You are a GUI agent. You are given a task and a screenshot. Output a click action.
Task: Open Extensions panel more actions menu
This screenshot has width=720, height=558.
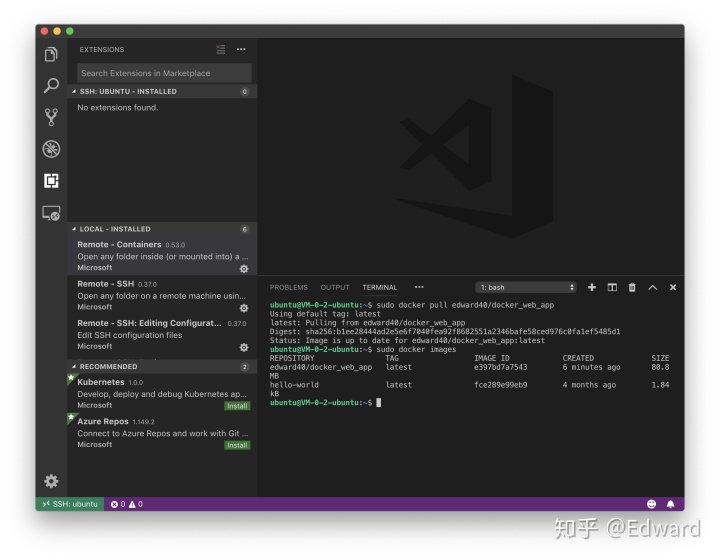coord(241,49)
